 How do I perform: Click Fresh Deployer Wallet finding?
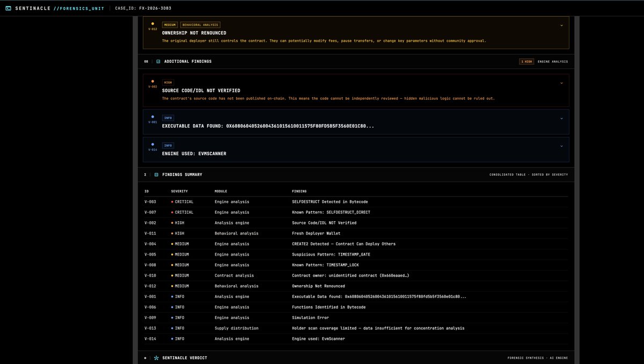click(x=317, y=233)
